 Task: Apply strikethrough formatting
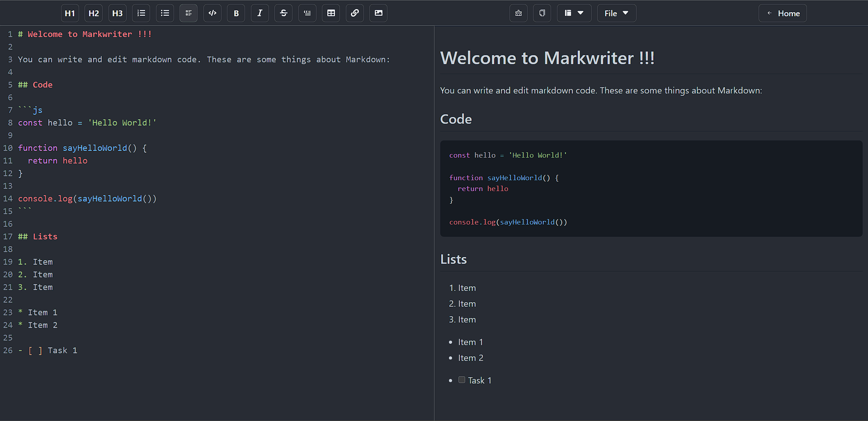(x=283, y=13)
